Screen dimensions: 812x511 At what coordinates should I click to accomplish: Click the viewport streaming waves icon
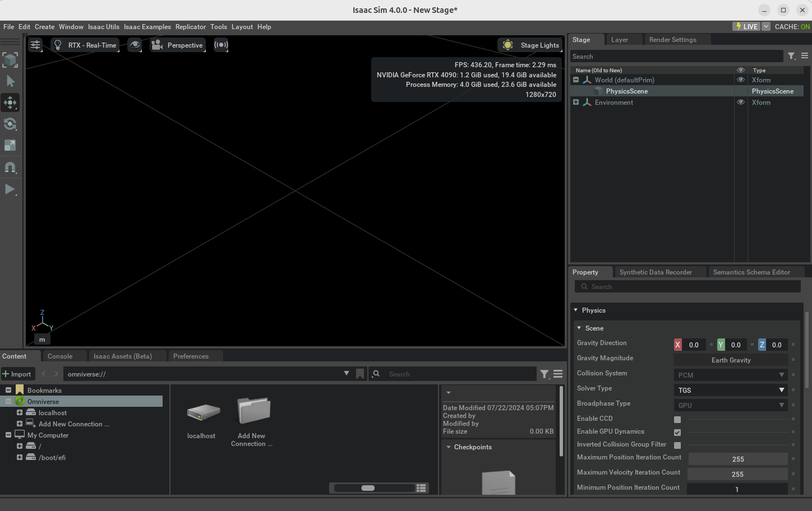tap(221, 45)
